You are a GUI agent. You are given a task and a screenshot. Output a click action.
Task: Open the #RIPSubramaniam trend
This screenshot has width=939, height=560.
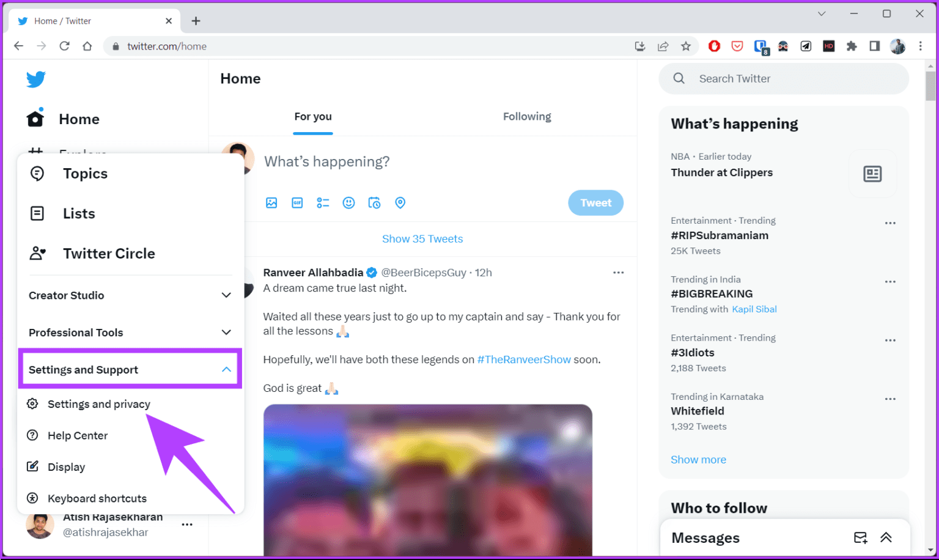[720, 235]
